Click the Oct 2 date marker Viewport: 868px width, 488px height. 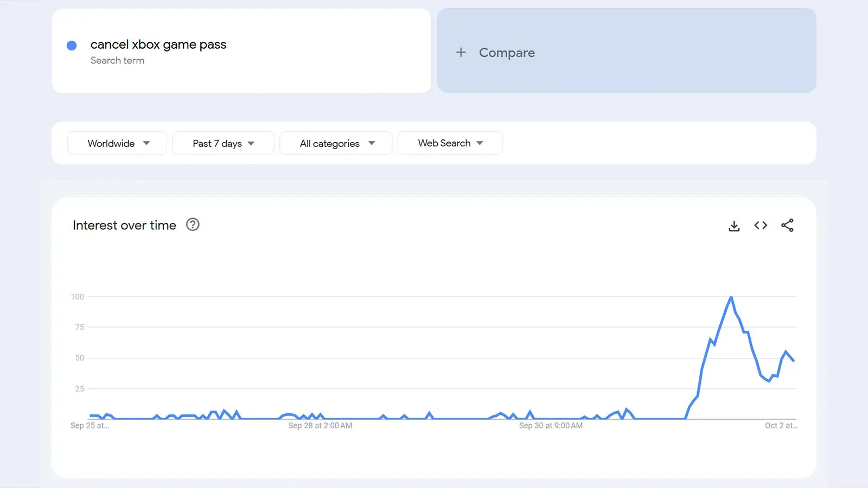[781, 426]
